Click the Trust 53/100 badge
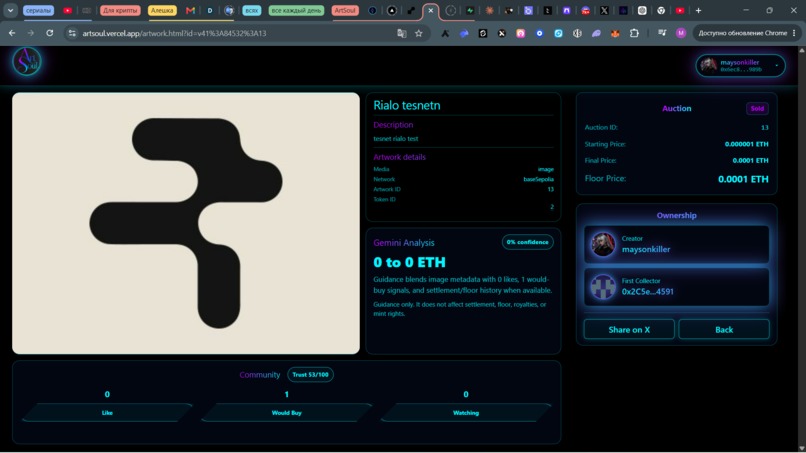This screenshot has height=453, width=806. pos(310,374)
